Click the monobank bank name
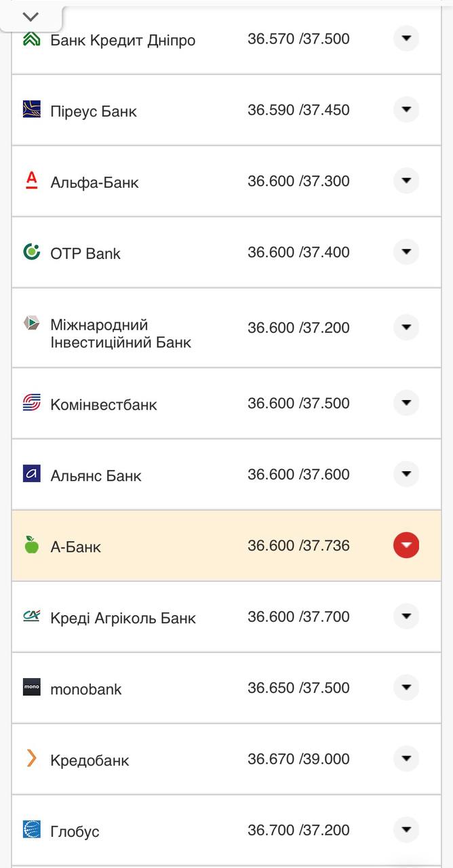This screenshot has height=868, width=453. (85, 688)
